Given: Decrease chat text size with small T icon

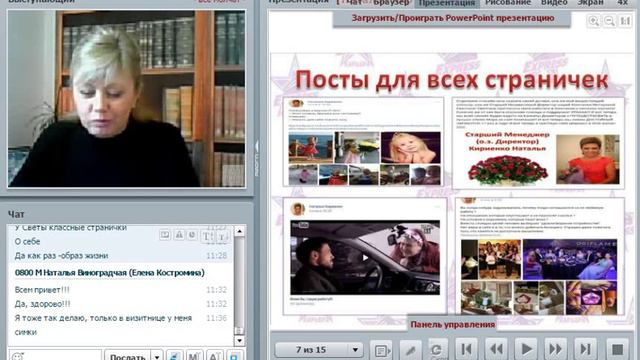Looking at the screenshot, I should tap(222, 236).
